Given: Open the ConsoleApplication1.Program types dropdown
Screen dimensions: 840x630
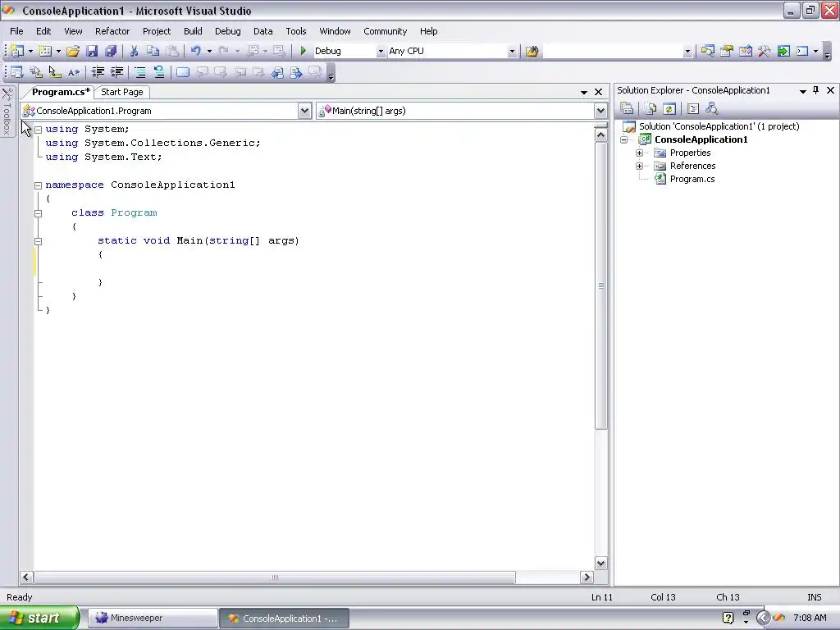Looking at the screenshot, I should (x=304, y=111).
